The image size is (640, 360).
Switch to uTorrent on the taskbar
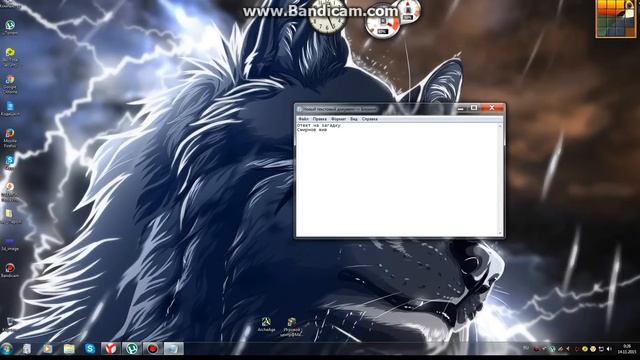click(131, 349)
